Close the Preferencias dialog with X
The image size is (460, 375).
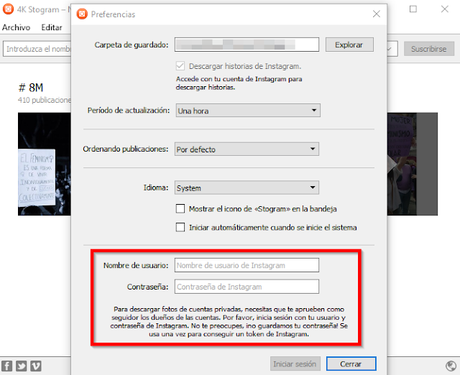coord(376,14)
